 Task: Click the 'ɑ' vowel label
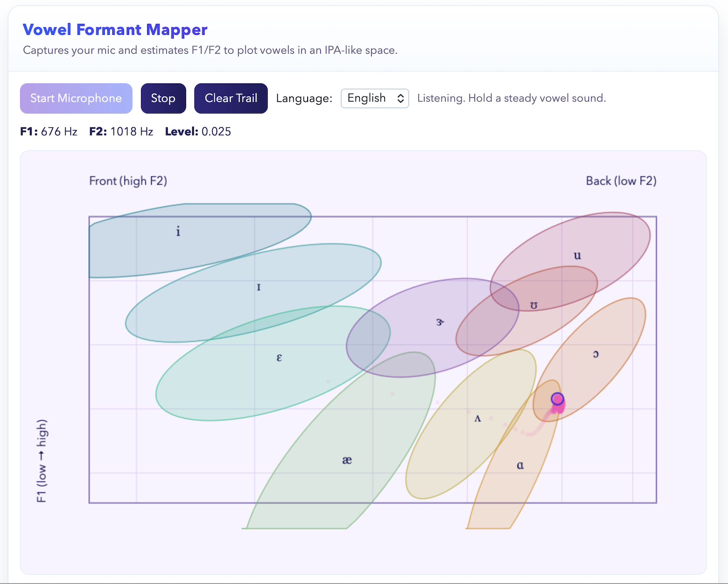point(520,465)
